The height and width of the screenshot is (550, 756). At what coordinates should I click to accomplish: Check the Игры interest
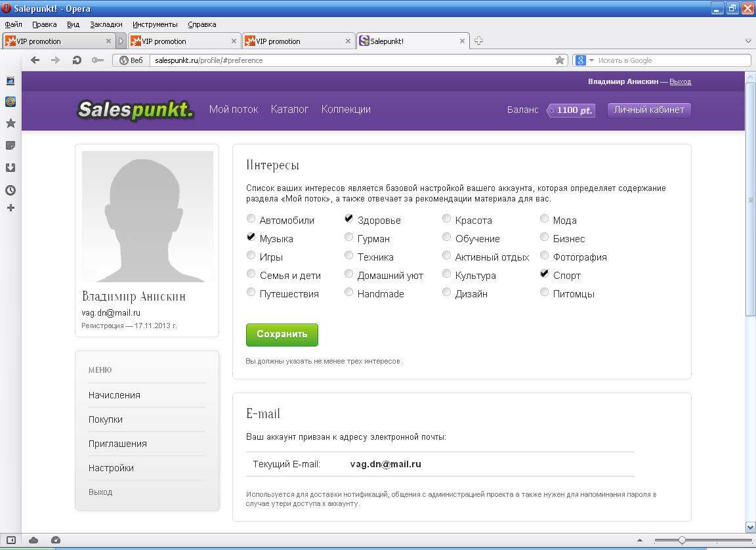[251, 255]
